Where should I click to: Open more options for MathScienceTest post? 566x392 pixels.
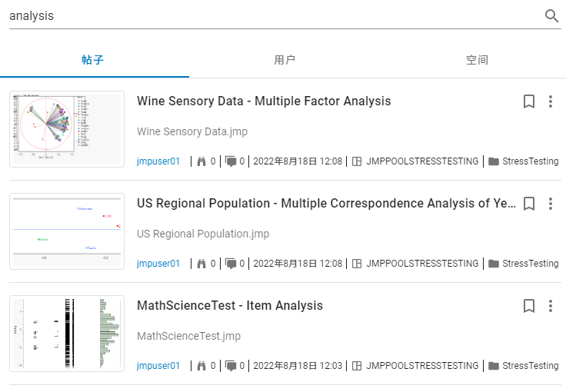pos(551,306)
